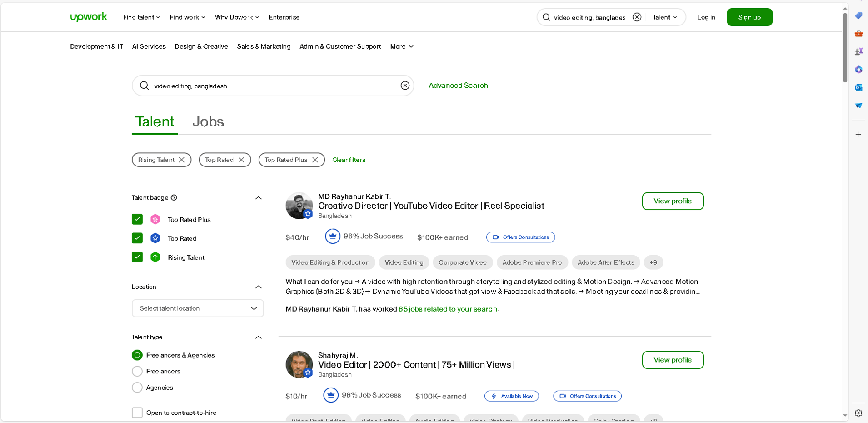The image size is (868, 423).
Task: Click the Upwork logo
Action: pos(89,17)
